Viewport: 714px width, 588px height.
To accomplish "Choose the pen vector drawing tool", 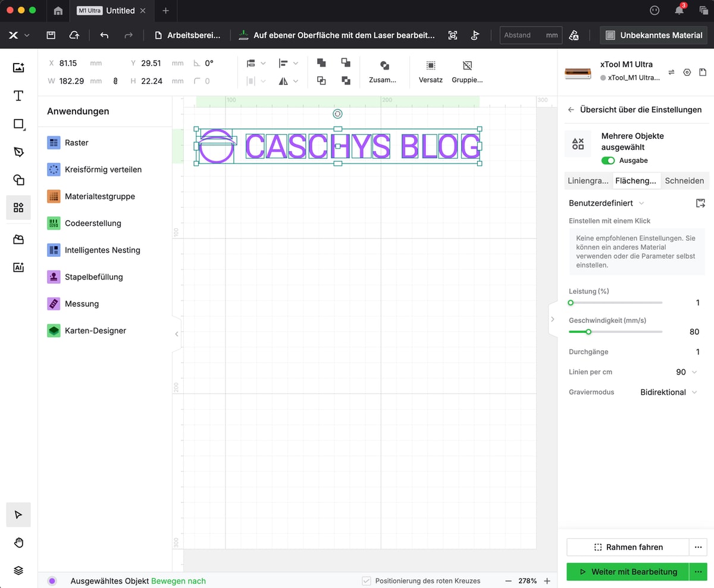I will coord(18,152).
